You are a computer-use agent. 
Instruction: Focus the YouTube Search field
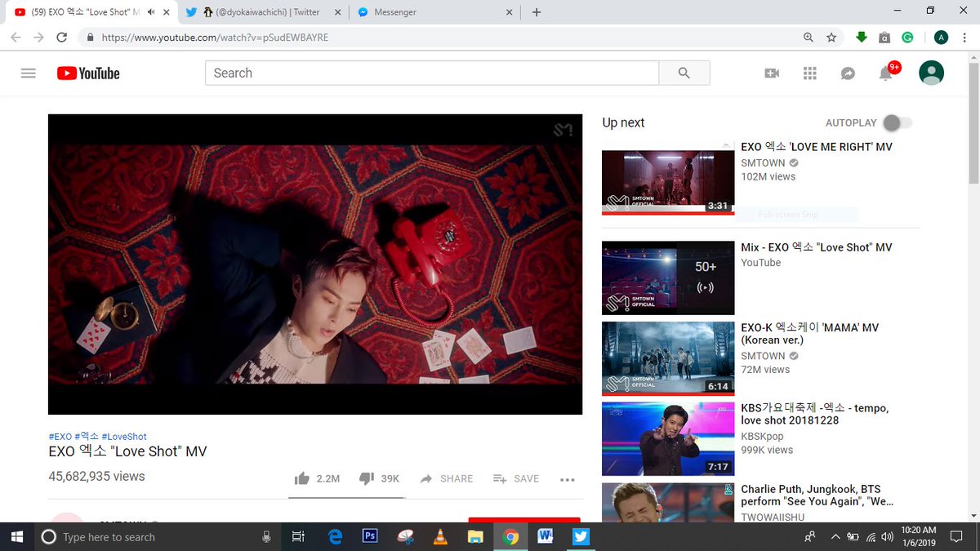coord(432,73)
